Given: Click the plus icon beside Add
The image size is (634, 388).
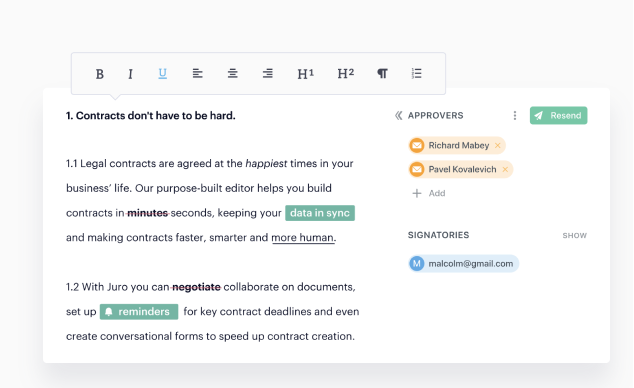Looking at the screenshot, I should 417,193.
